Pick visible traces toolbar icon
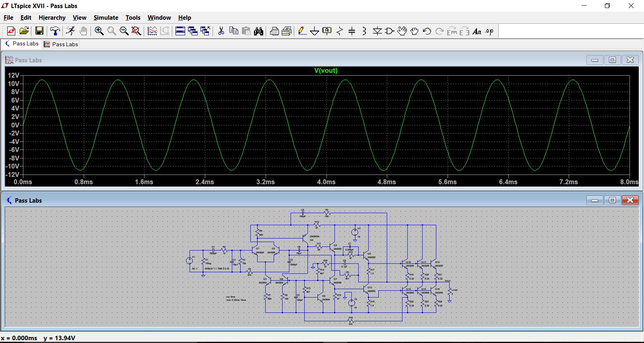Image resolution: width=644 pixels, height=343 pixels. (152, 31)
